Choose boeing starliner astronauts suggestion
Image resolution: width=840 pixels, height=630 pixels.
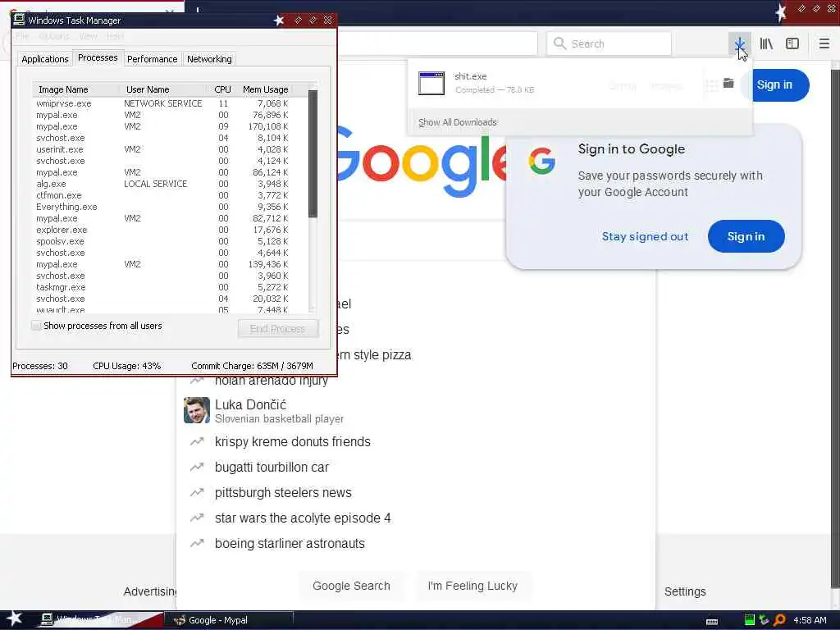(x=290, y=543)
